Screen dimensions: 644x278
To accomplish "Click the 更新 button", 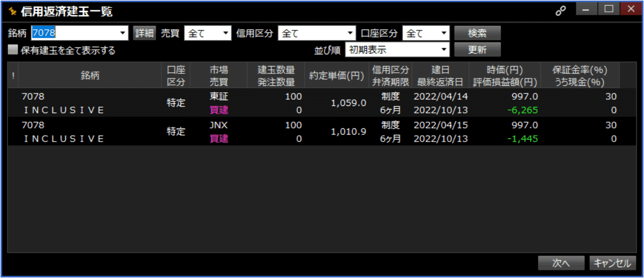I will [477, 50].
